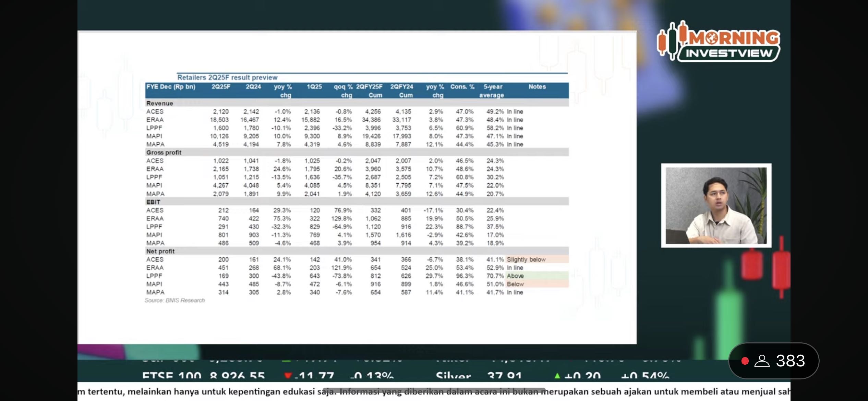Click the -43.8% net profit yoy cell
Image resolution: width=868 pixels, height=401 pixels.
pos(281,276)
